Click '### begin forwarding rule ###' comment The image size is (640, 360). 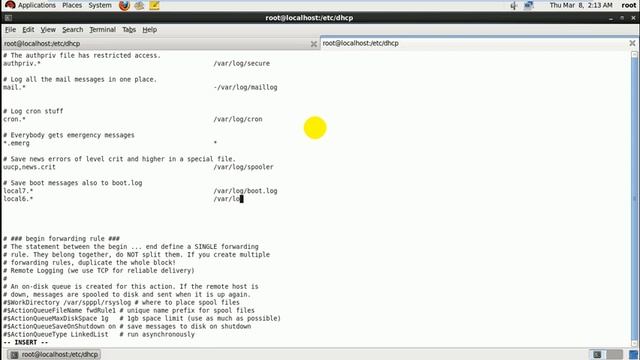62,238
